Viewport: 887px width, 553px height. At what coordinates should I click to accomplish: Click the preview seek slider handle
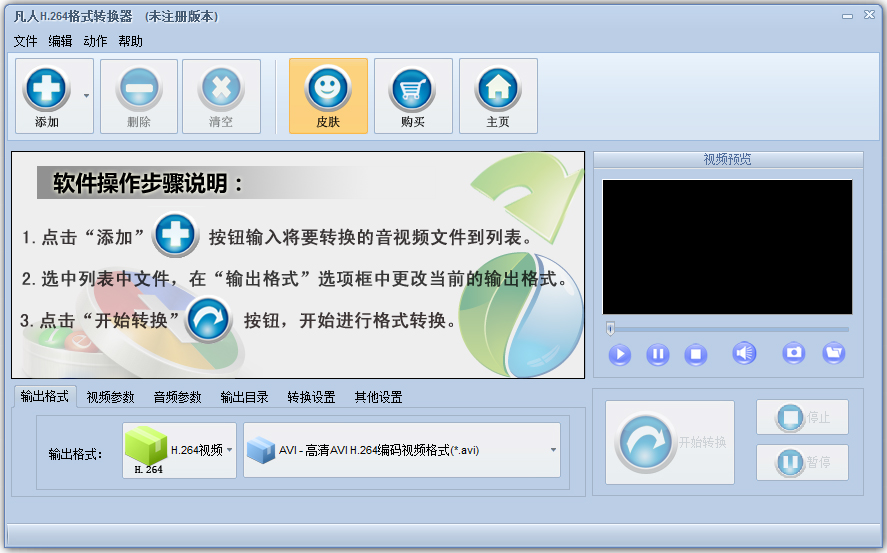(x=610, y=329)
